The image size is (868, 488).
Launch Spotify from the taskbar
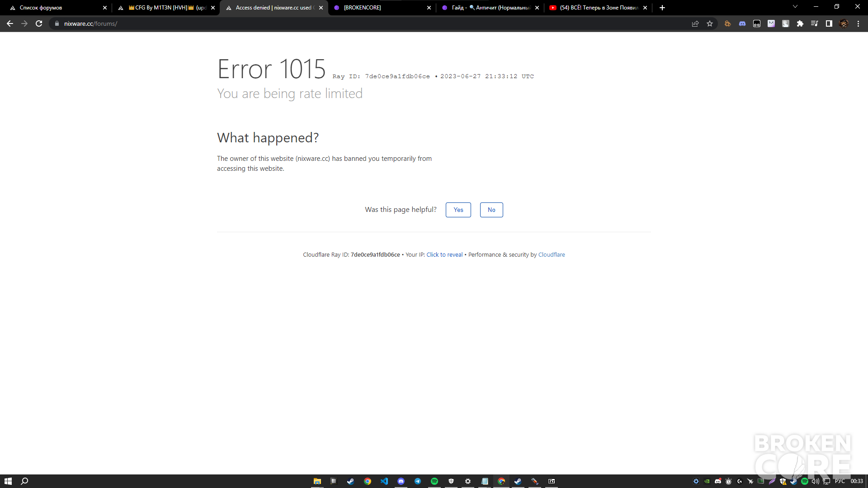(434, 481)
